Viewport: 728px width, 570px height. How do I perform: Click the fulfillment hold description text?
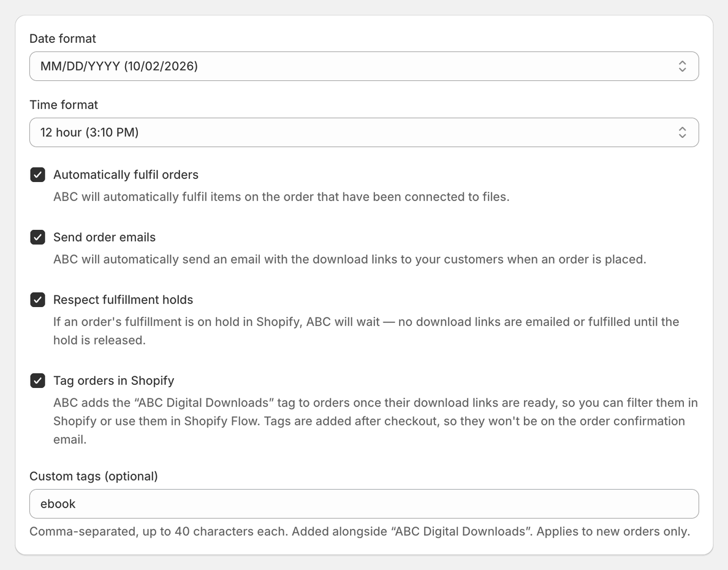[x=366, y=331]
